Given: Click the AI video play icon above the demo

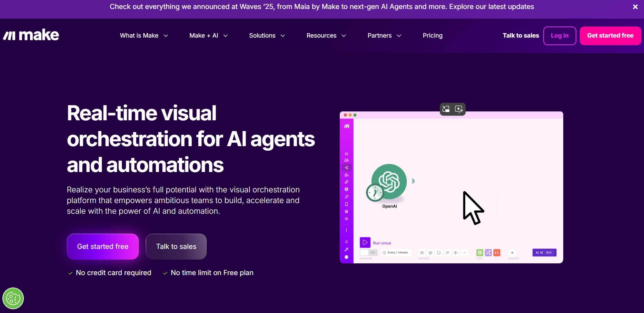Looking at the screenshot, I should [459, 109].
